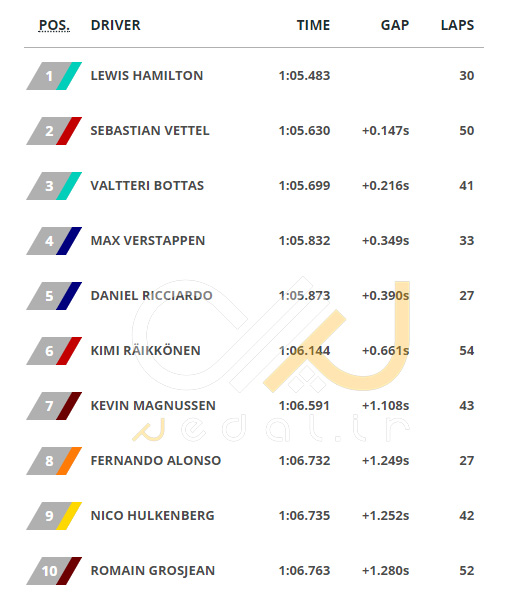Click the POS. column header
Viewport: 509px width, 609px height.
tap(54, 25)
